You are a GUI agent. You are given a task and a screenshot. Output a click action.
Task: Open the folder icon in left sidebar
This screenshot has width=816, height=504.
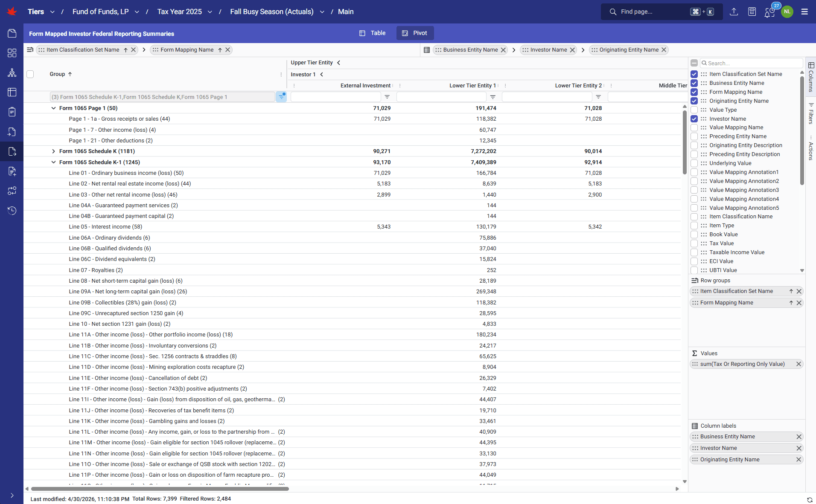tap(12, 33)
